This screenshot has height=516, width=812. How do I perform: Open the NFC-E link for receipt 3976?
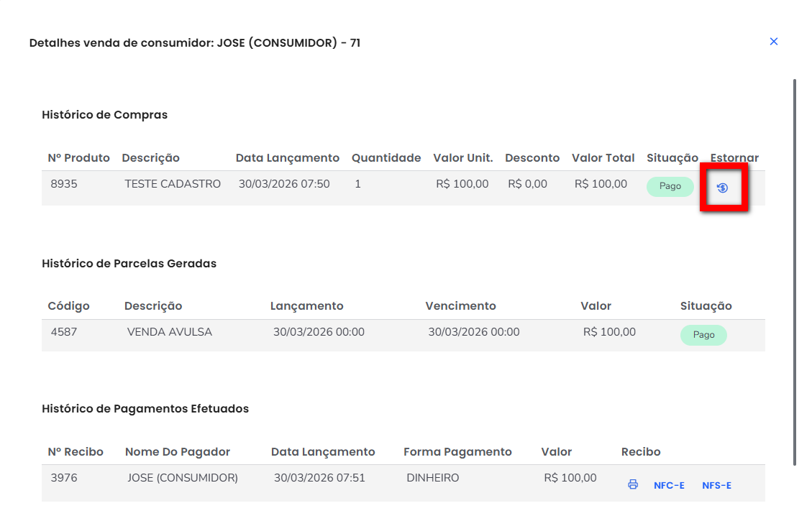click(669, 485)
